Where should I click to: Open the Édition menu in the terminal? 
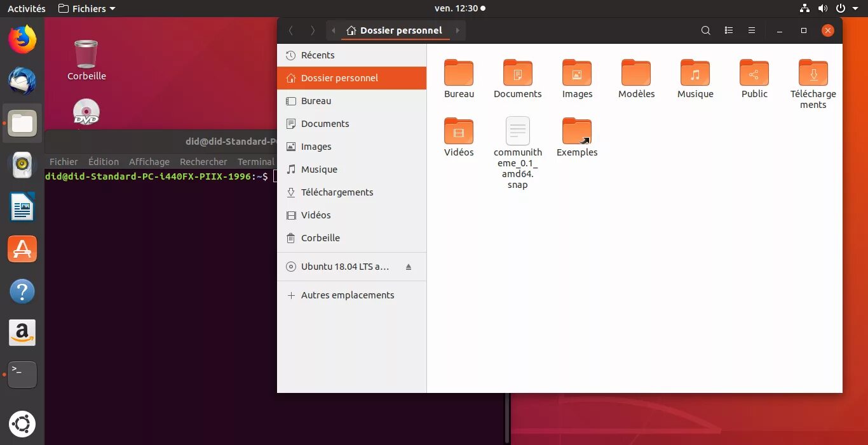click(104, 162)
